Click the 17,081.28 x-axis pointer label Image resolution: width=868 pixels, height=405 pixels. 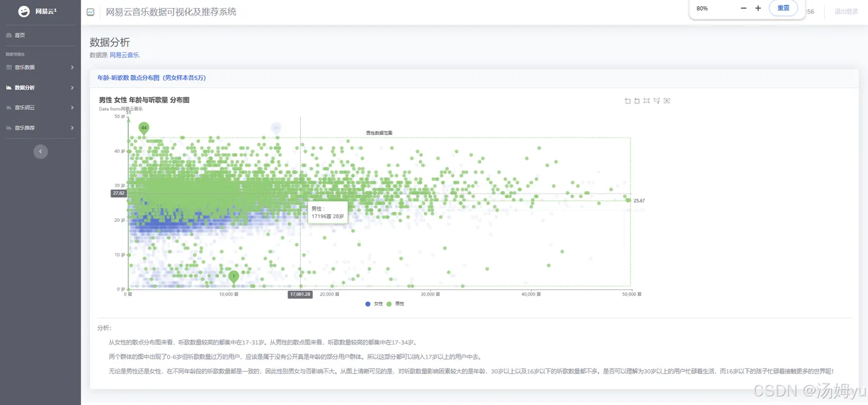(x=300, y=294)
